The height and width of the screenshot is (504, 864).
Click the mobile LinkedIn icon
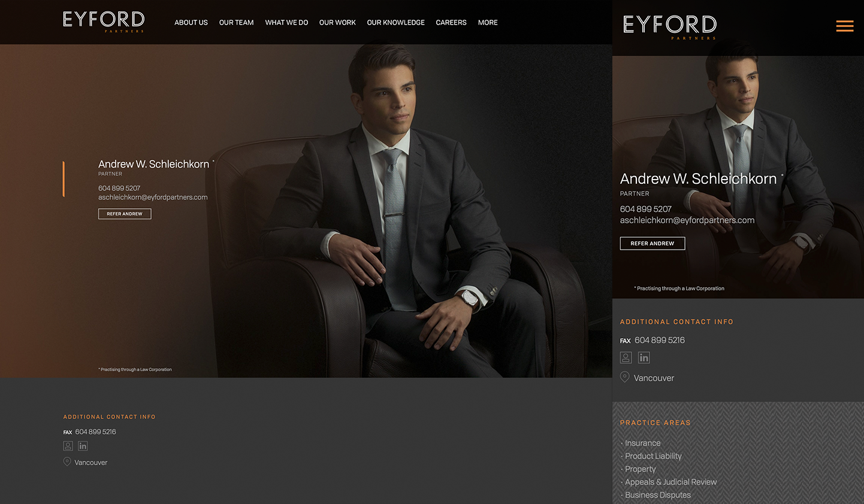644,358
